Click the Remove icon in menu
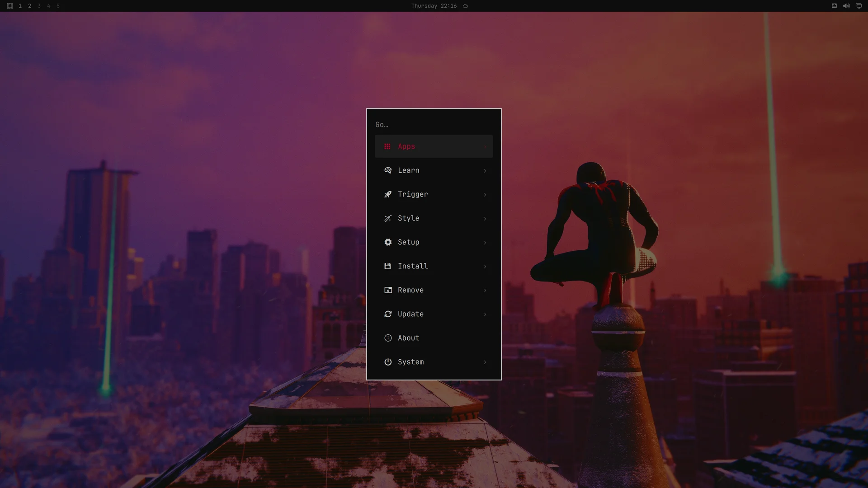This screenshot has width=868, height=488. point(388,290)
